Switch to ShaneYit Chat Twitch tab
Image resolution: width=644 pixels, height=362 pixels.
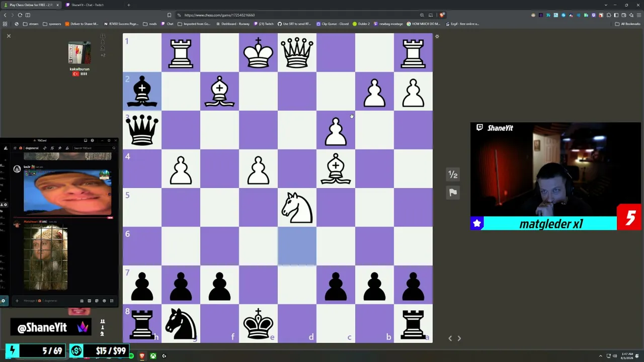[91, 5]
